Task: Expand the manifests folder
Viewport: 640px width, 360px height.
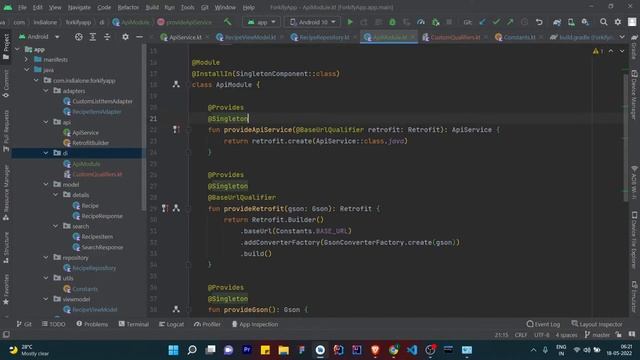Action: (27, 60)
